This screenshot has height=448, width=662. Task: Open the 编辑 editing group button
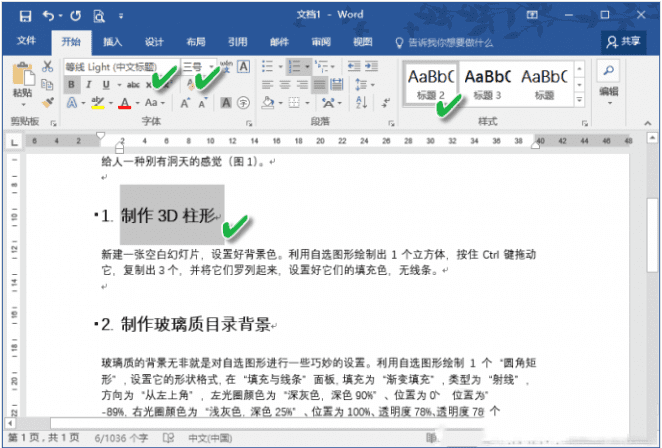click(608, 83)
